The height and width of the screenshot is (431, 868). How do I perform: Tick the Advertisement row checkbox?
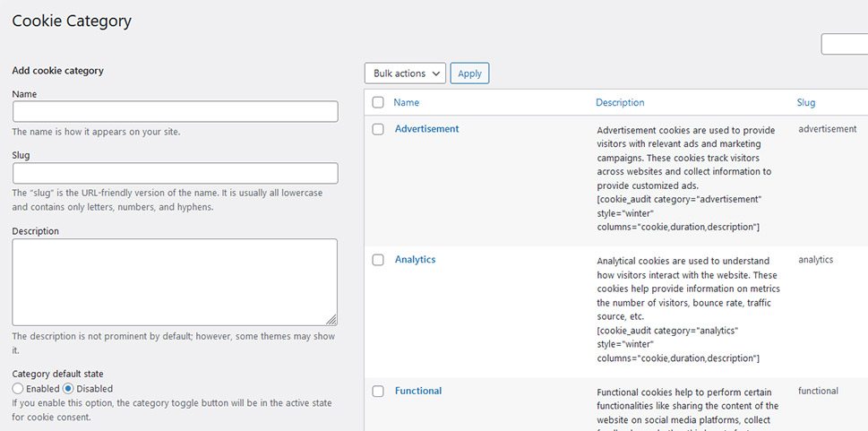(x=378, y=129)
